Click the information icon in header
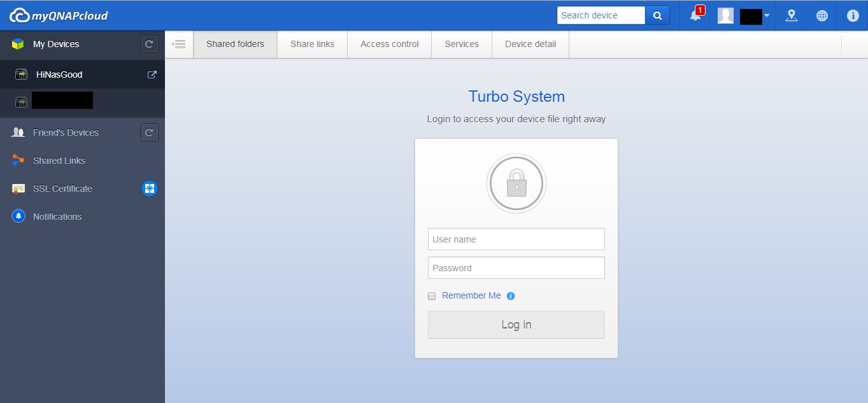 [x=853, y=15]
